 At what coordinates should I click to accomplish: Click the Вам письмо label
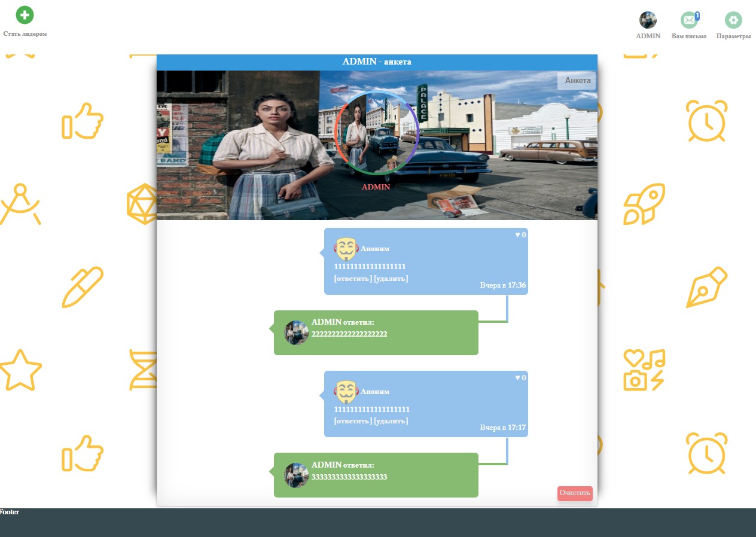[689, 36]
